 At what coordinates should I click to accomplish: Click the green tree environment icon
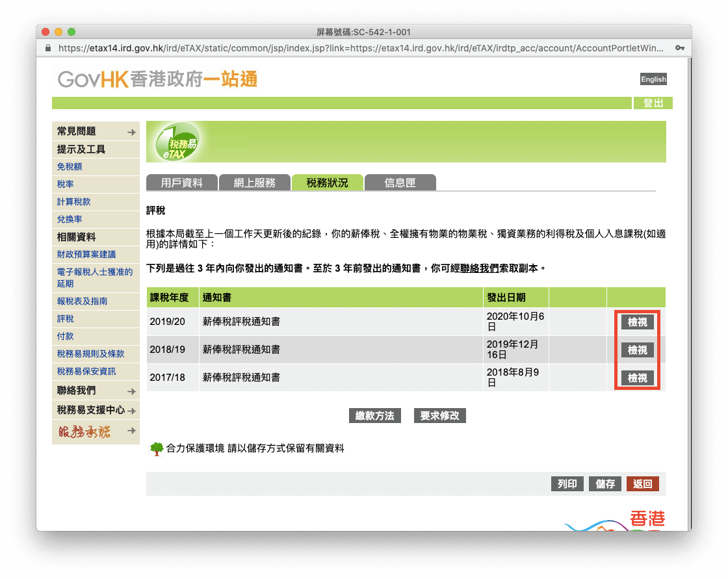[x=157, y=448]
